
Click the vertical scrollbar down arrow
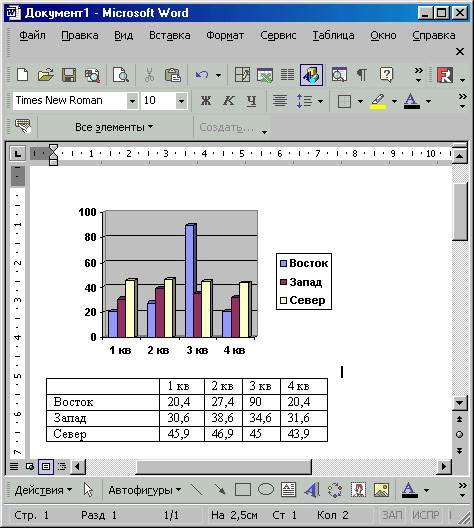(x=460, y=403)
